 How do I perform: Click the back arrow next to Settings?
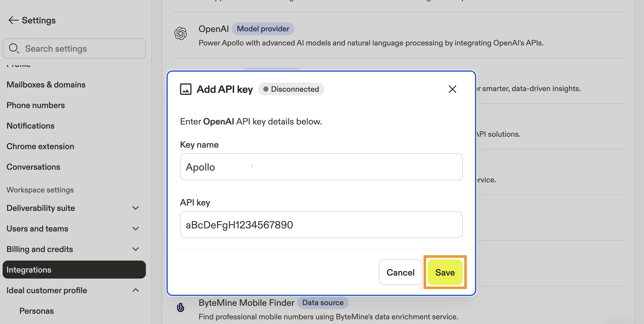click(x=13, y=20)
